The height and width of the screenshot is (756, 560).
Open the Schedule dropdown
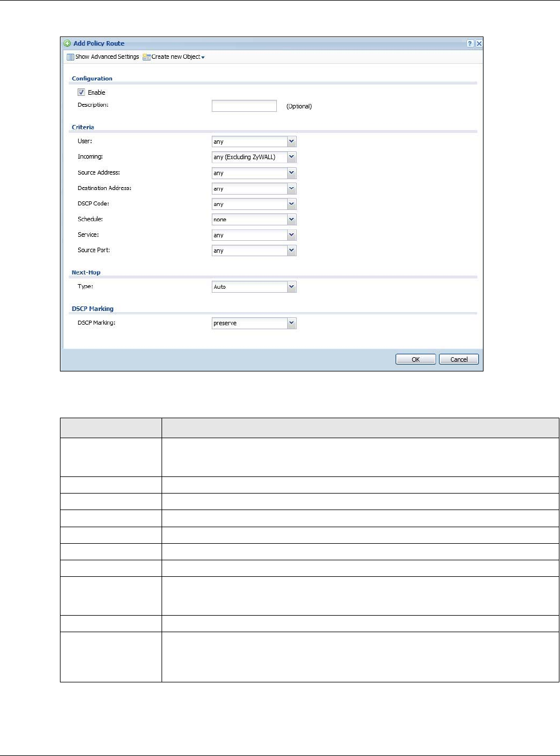[254, 219]
